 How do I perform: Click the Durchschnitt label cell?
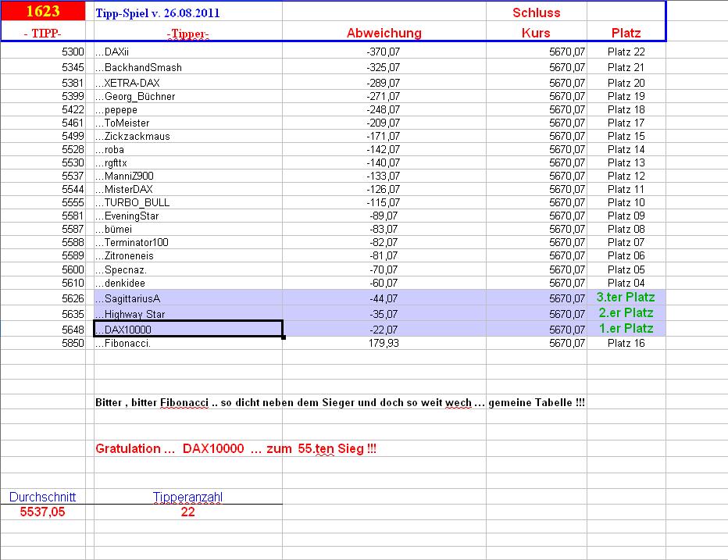click(x=41, y=497)
